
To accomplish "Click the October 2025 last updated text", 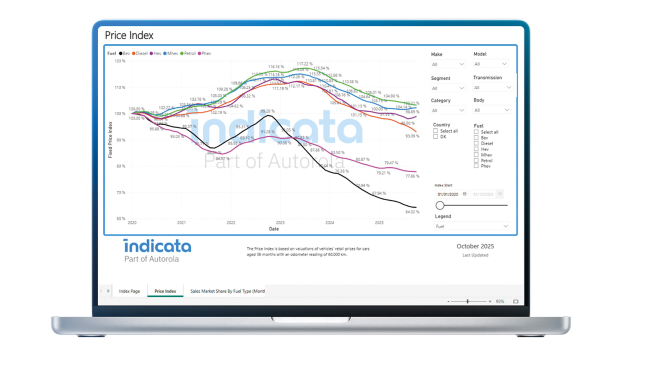I will [x=475, y=246].
